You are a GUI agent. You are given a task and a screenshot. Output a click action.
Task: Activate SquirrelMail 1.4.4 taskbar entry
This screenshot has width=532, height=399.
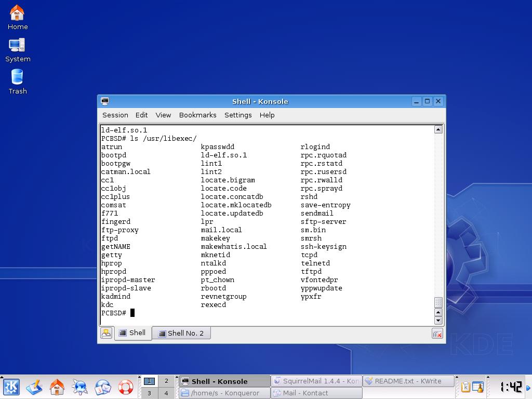tap(316, 381)
